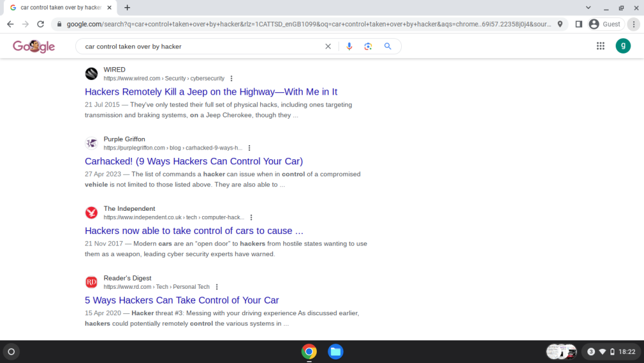Open Hackers now able to take control link

click(194, 231)
